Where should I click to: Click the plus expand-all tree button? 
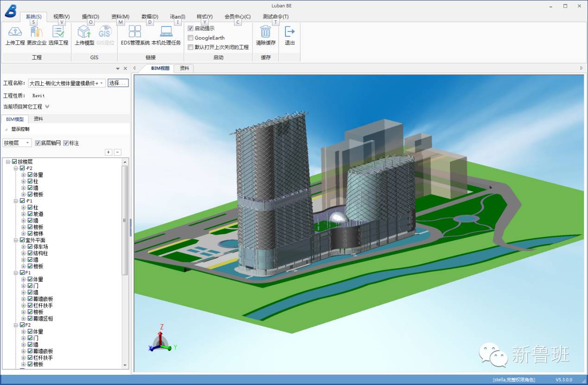(x=108, y=152)
